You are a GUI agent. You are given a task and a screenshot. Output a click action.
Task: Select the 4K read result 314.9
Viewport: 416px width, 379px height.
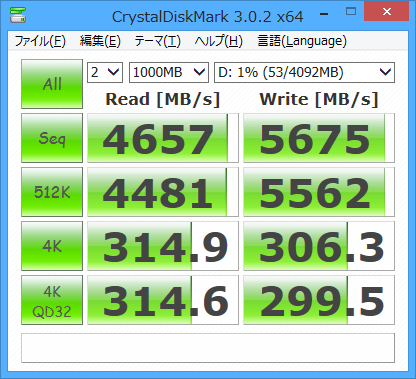pos(163,246)
